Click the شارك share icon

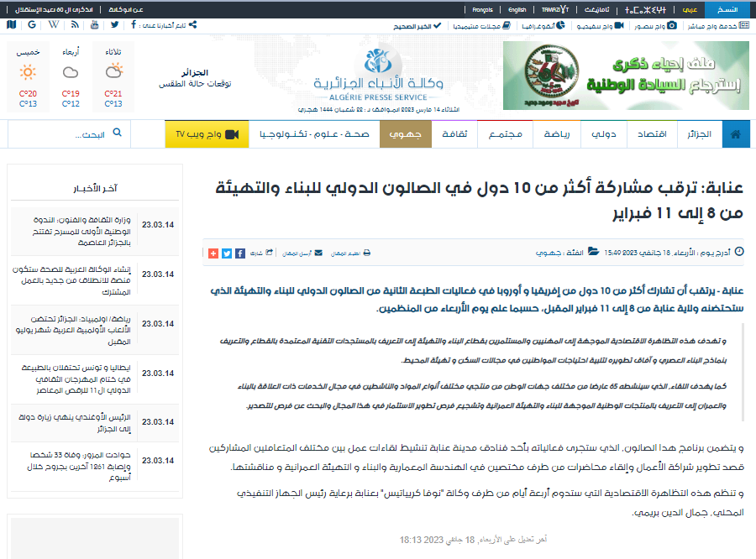[262, 253]
